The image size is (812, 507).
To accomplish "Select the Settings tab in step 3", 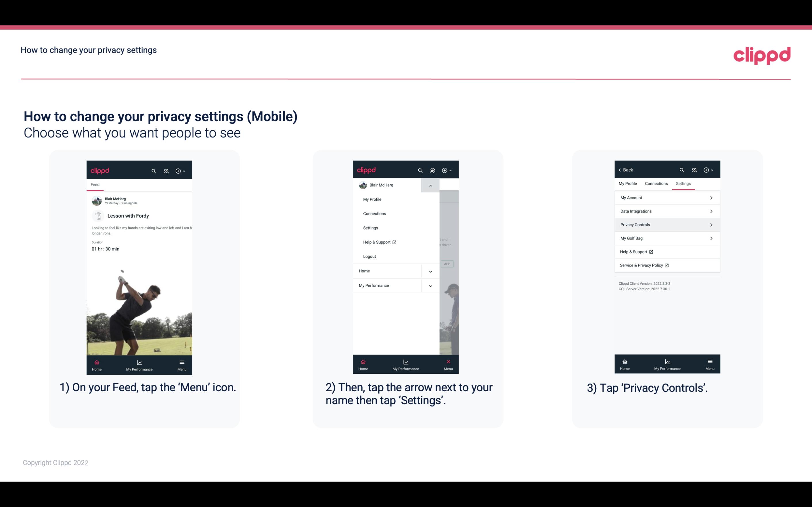I will click(x=683, y=183).
